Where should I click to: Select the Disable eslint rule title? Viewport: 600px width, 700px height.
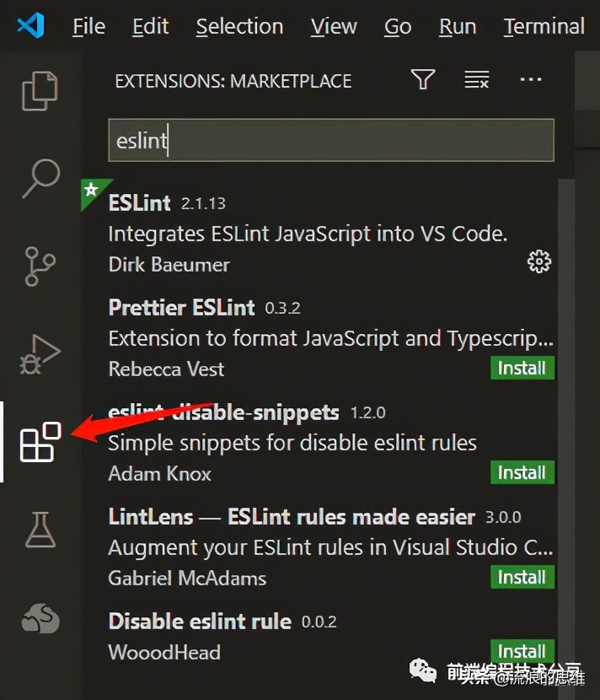pos(200,622)
